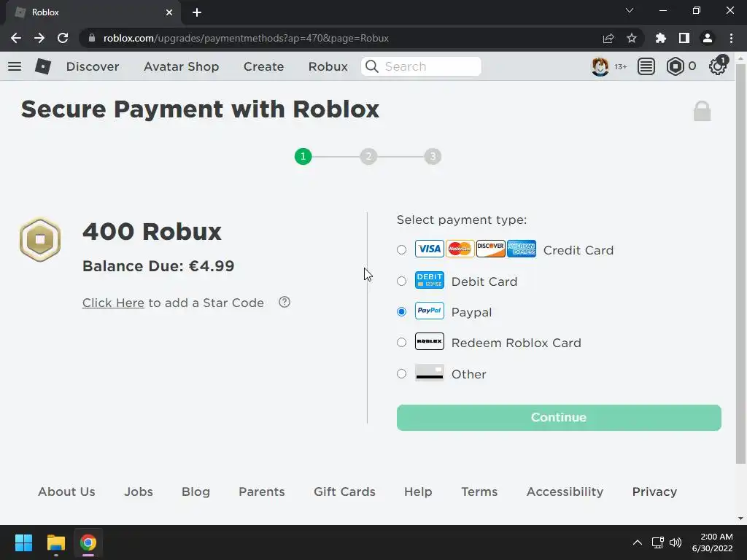
Task: Open the Gift Cards footer link
Action: point(344,491)
